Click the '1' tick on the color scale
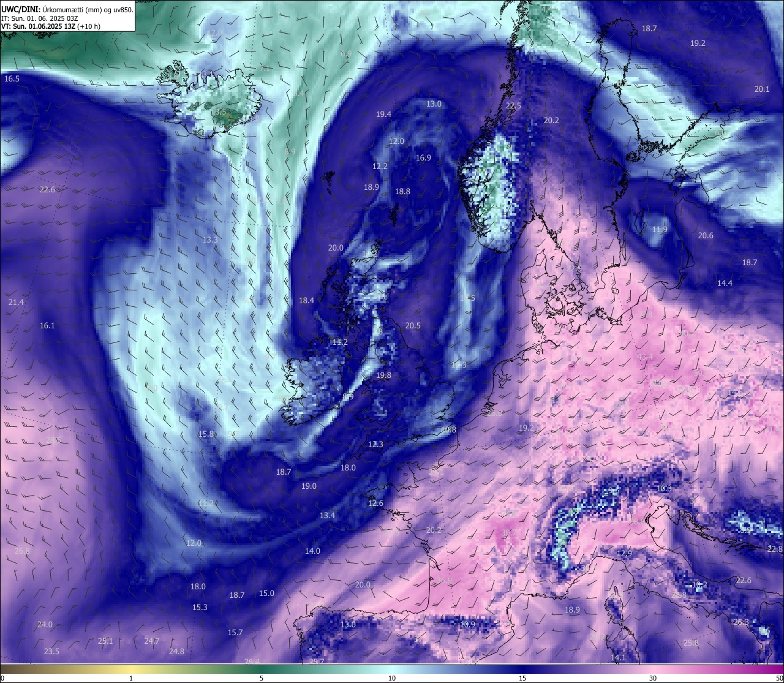784x683 pixels. pos(131,678)
